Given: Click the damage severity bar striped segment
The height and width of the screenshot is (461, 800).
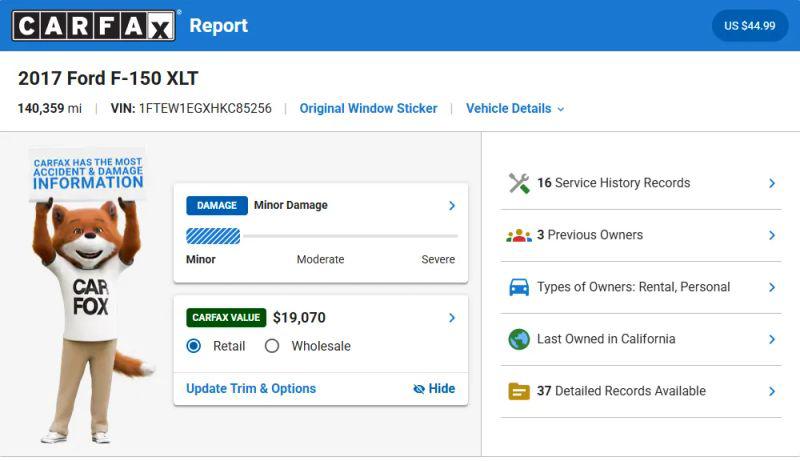Looking at the screenshot, I should coord(213,236).
